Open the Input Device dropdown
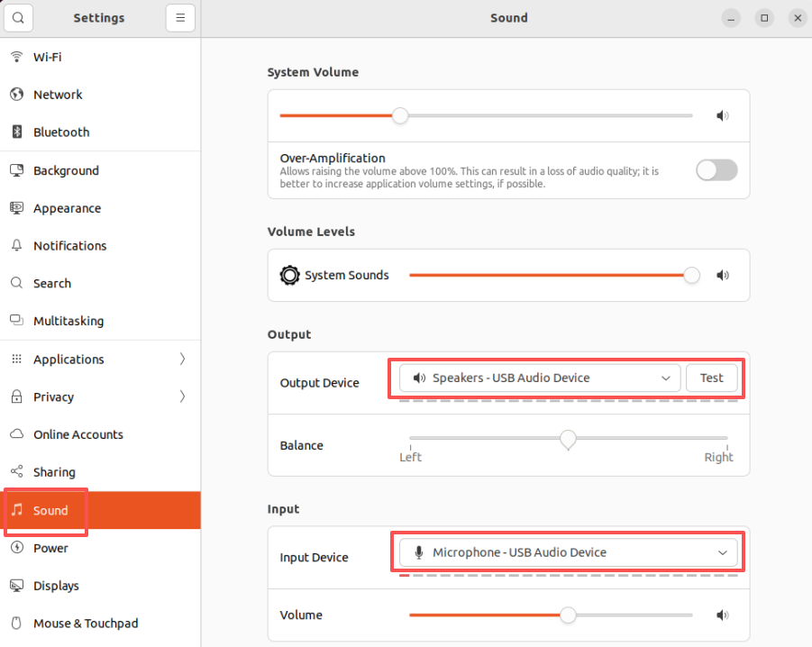The width and height of the screenshot is (812, 647). (568, 552)
